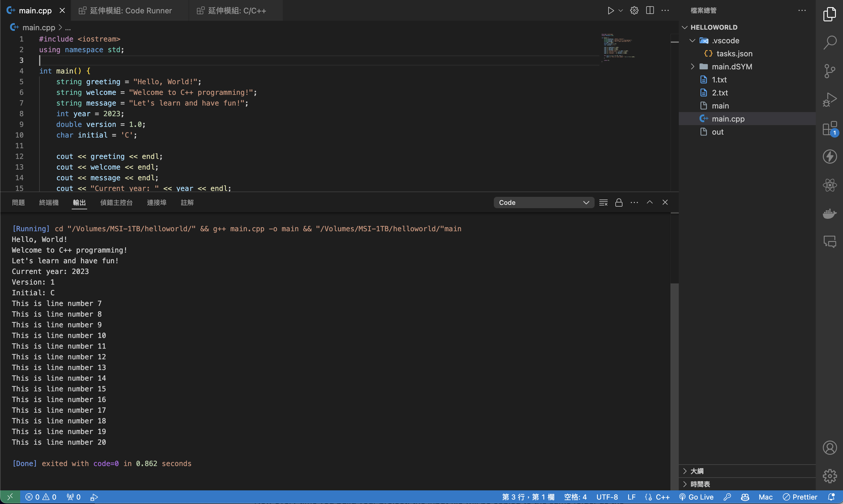Open run options dropdown arrow beside play

tap(621, 11)
